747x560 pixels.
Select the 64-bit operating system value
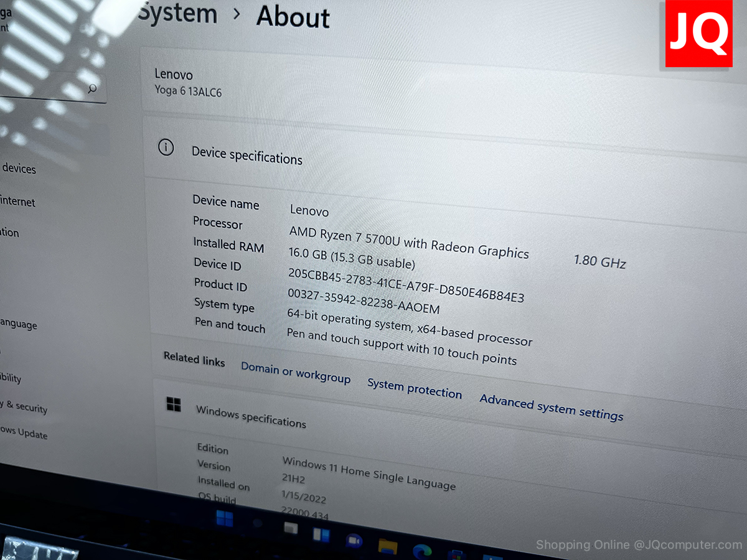pyautogui.click(x=410, y=327)
